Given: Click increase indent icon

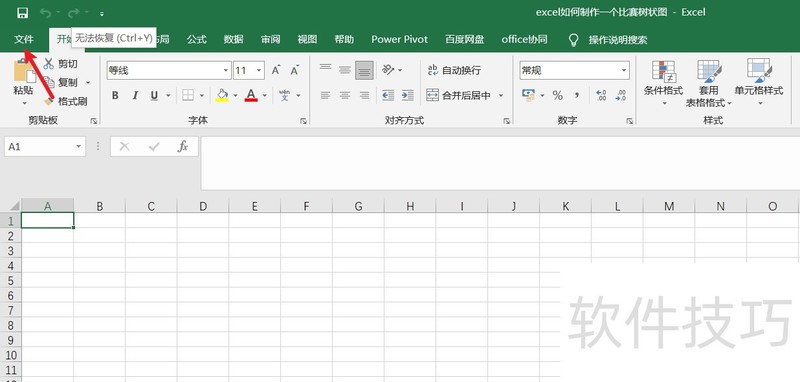Looking at the screenshot, I should 407,95.
